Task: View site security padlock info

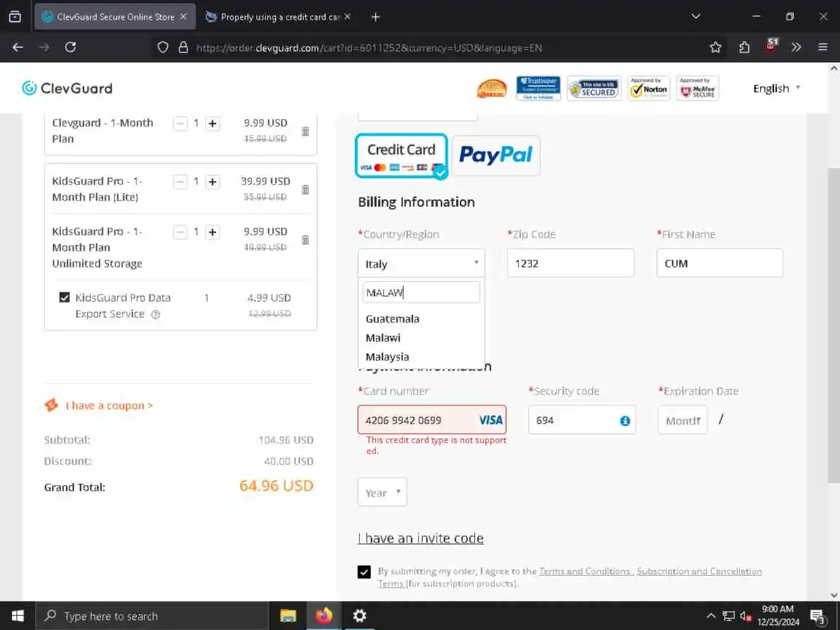Action: (x=183, y=47)
